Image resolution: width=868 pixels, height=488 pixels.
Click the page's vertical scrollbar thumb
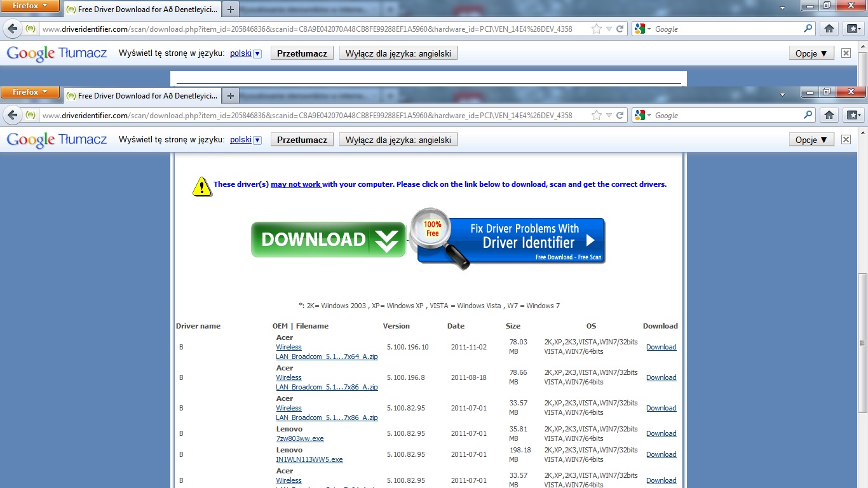click(862, 343)
